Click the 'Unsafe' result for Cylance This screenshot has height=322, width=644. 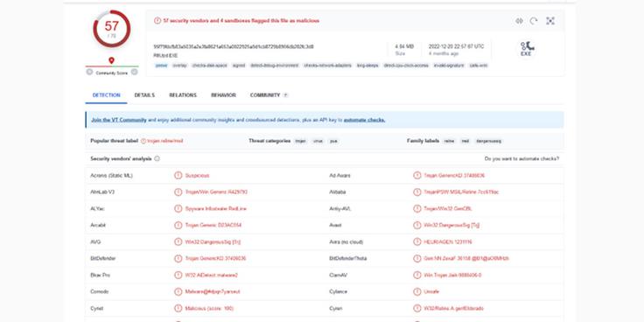(431, 291)
